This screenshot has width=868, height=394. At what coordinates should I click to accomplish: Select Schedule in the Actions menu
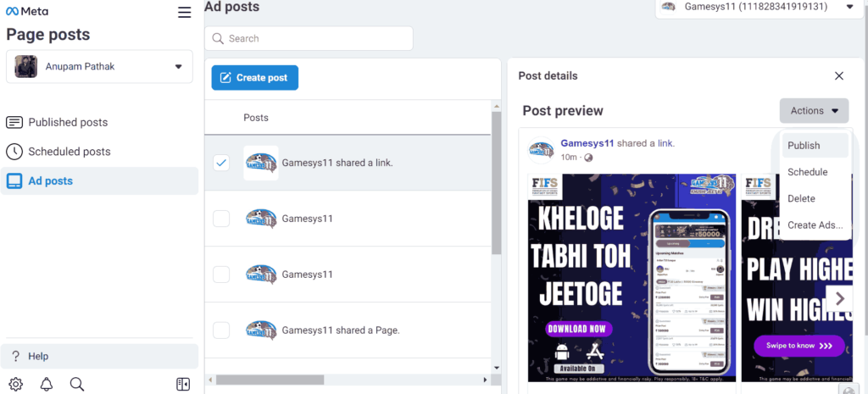point(807,172)
